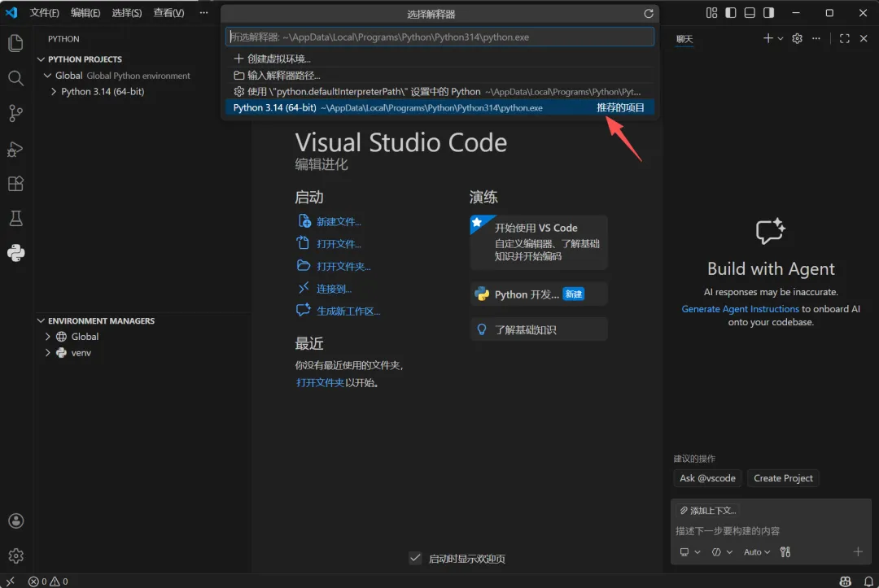Click into the interpreter search field

440,37
